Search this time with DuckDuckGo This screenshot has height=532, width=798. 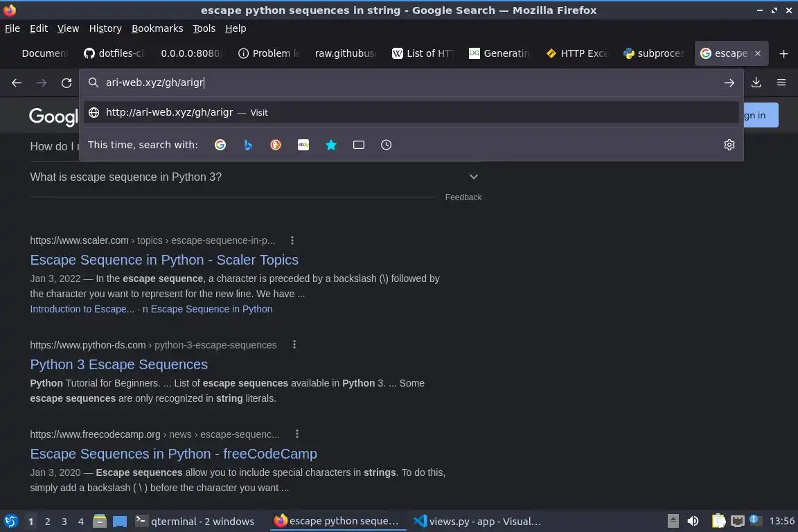(x=275, y=145)
